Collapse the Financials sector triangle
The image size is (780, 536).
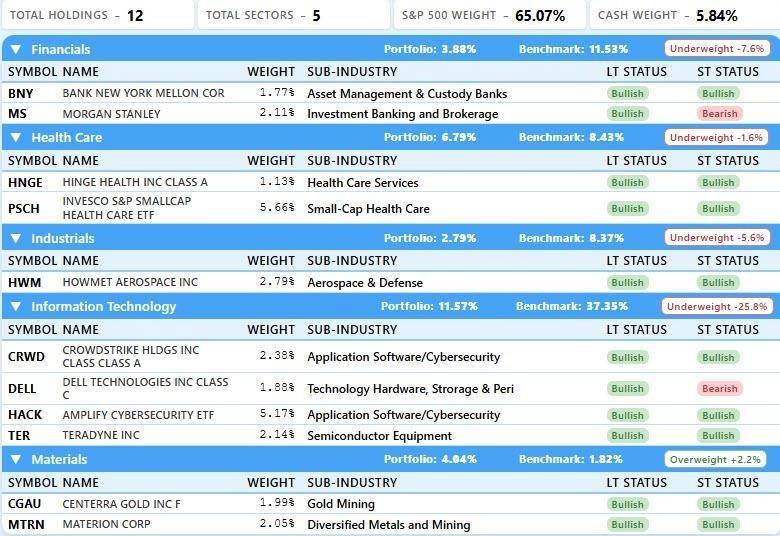16,49
